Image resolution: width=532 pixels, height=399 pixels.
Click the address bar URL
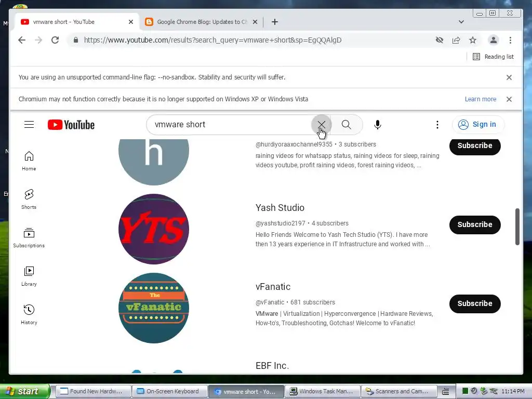point(212,40)
